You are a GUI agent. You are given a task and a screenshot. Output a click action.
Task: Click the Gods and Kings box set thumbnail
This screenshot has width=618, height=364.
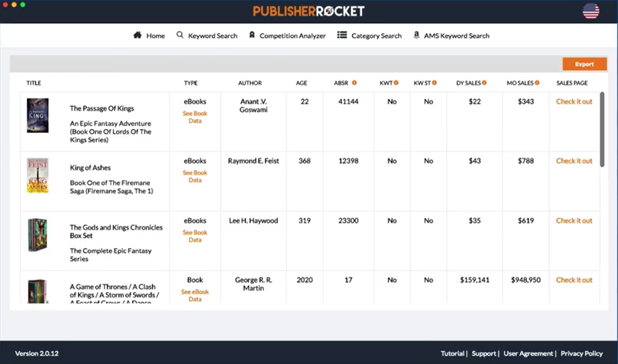pyautogui.click(x=38, y=235)
